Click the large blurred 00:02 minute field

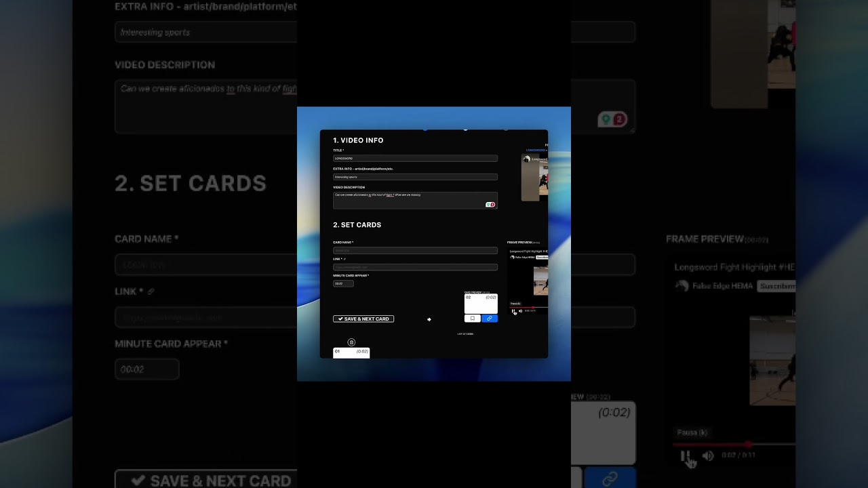[146, 369]
